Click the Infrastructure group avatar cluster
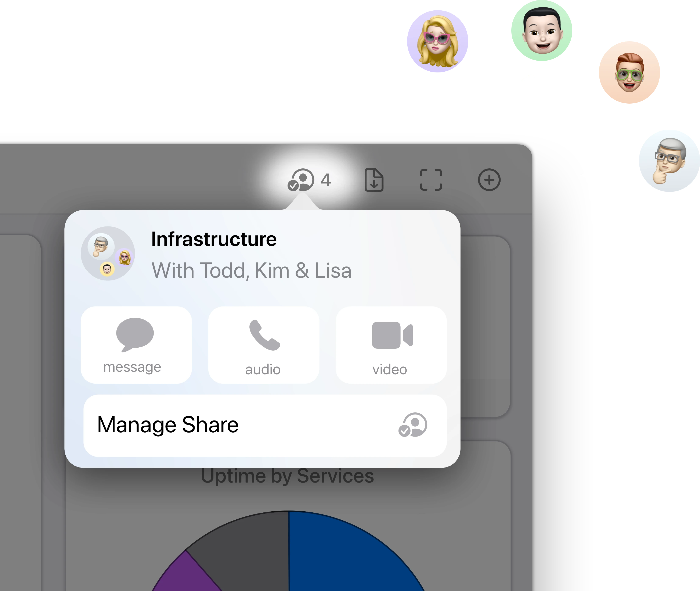Viewport: 700px width, 591px height. pyautogui.click(x=108, y=253)
